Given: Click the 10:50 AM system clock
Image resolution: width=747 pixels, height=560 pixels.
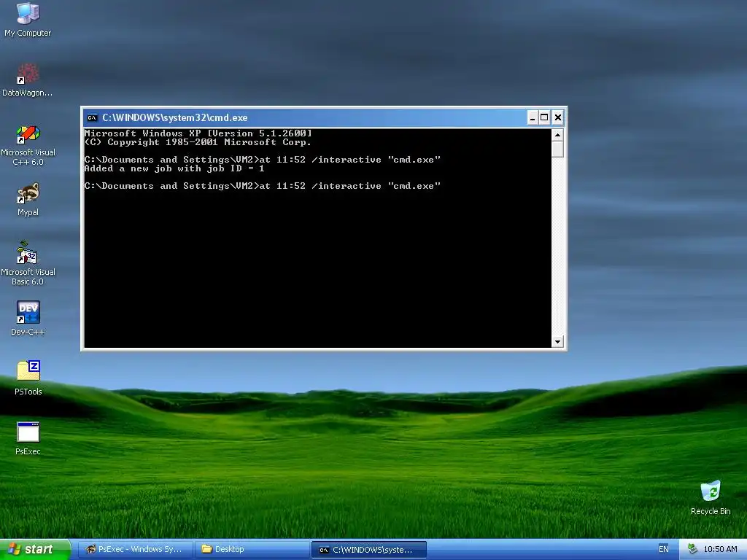Looking at the screenshot, I should click(720, 549).
